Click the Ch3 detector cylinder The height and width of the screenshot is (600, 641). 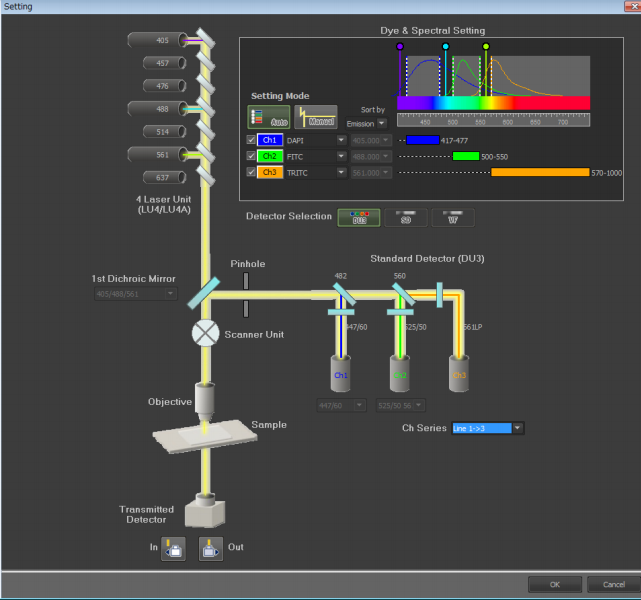point(459,374)
